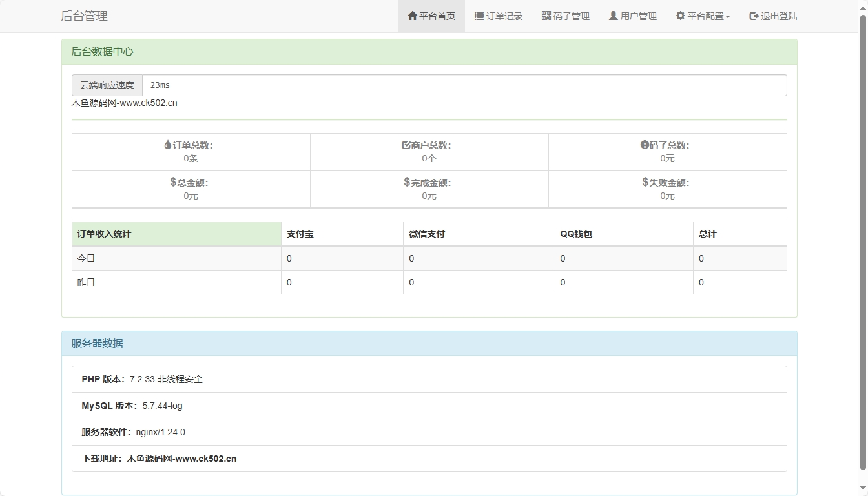Select the QQ钱包 column header
Image resolution: width=868 pixels, height=496 pixels.
pyautogui.click(x=624, y=234)
